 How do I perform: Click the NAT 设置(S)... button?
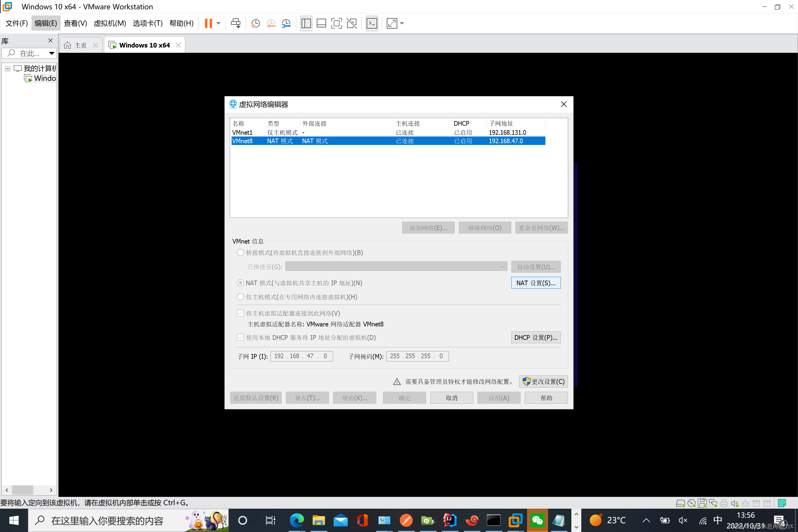(x=536, y=283)
